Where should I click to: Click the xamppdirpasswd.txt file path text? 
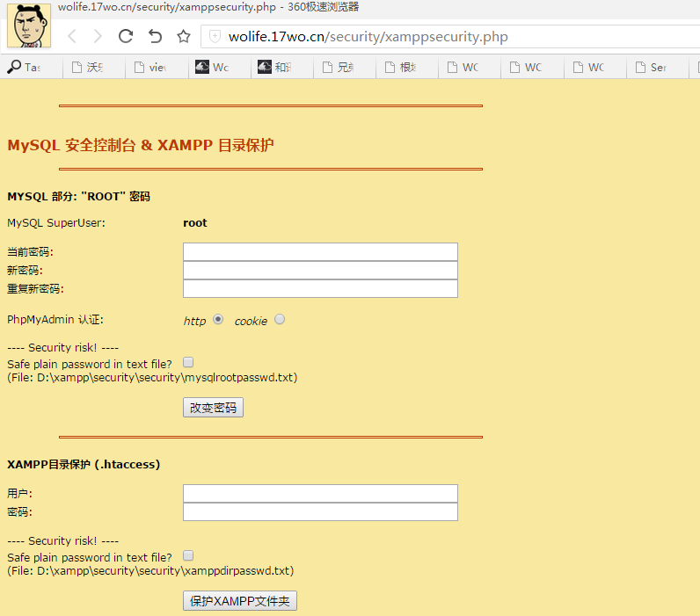pyautogui.click(x=150, y=570)
